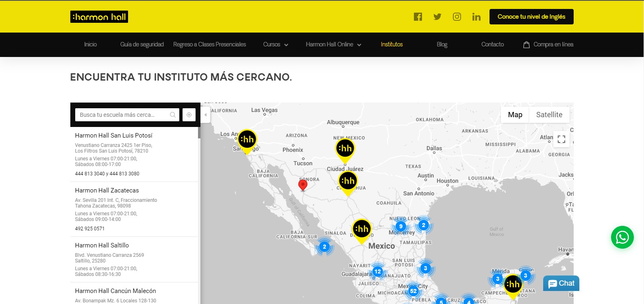644x304 pixels.
Task: Open the Contacto page
Action: tap(492, 45)
